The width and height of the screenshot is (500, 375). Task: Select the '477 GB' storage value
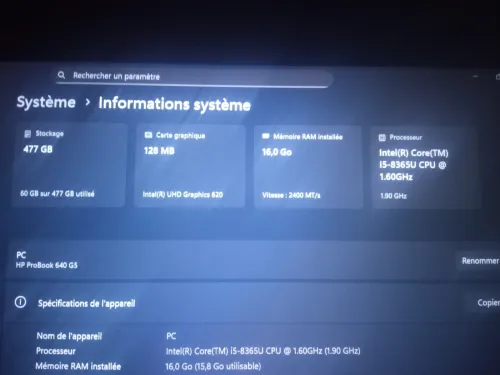click(38, 149)
